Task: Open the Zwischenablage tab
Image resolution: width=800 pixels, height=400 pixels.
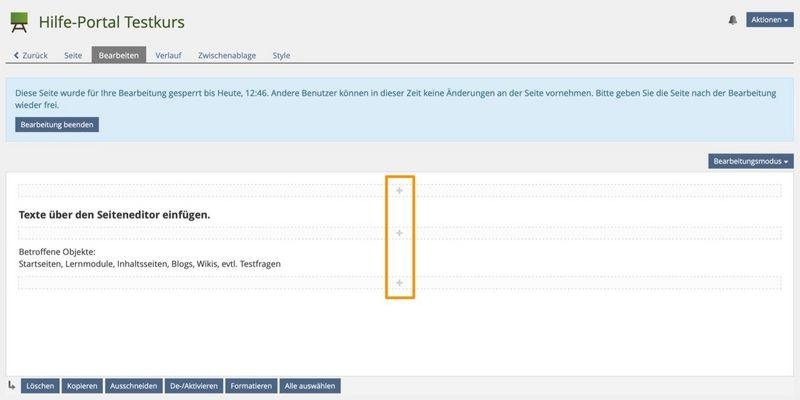Action: 227,55
